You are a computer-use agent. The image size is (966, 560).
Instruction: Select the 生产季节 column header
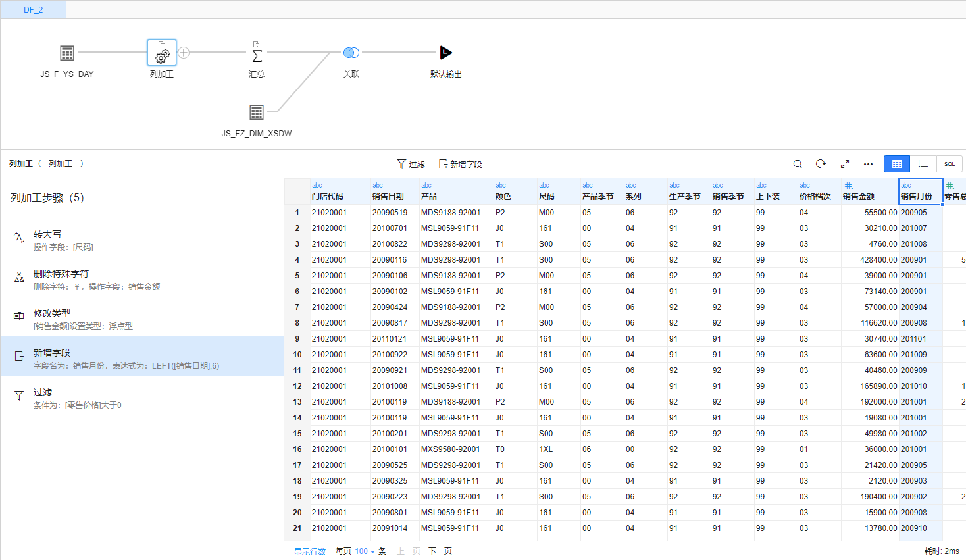click(689, 191)
